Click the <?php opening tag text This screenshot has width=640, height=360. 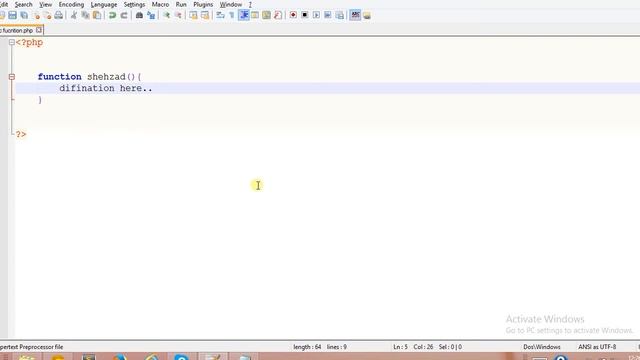pyautogui.click(x=29, y=42)
